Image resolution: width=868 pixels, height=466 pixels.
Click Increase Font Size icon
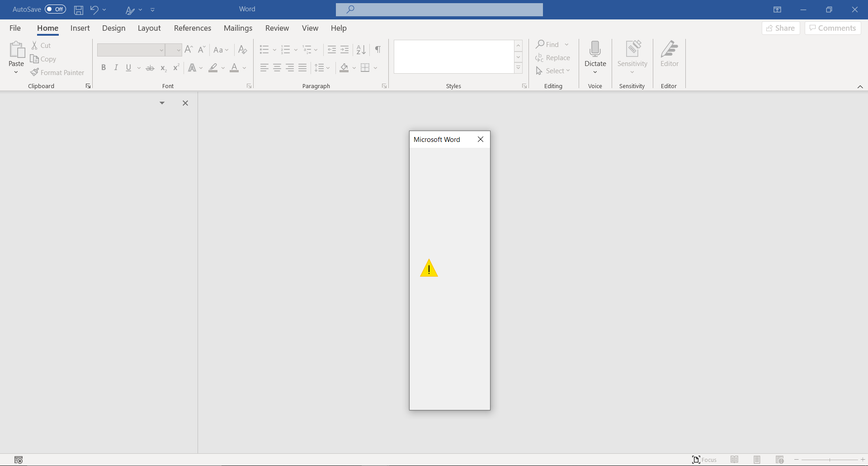pyautogui.click(x=189, y=49)
